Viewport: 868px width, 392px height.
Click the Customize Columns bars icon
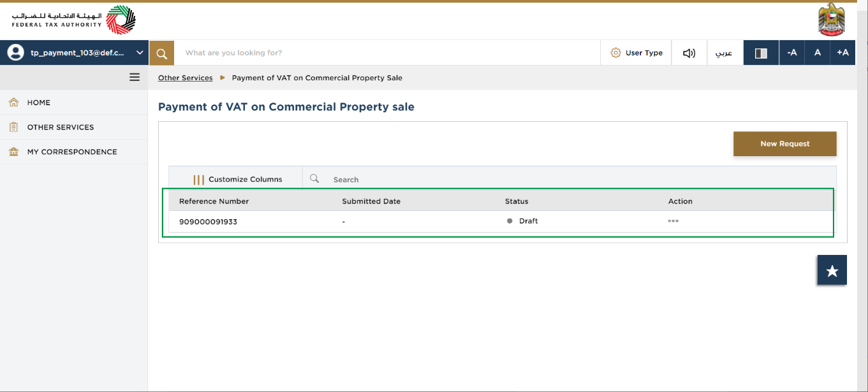pos(198,180)
